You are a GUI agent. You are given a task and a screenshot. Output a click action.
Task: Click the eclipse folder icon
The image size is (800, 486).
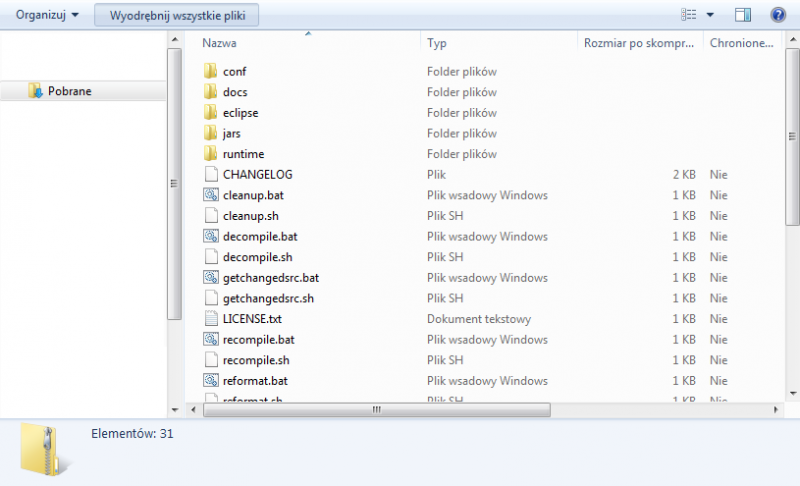210,112
